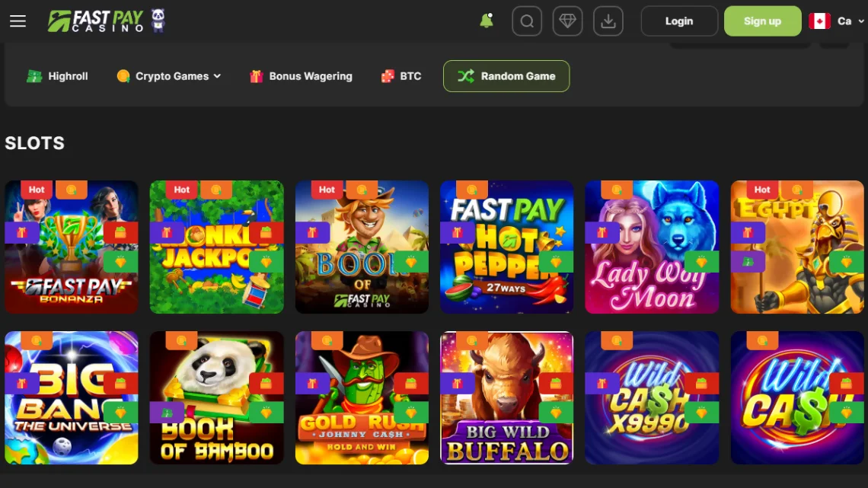Click green diamond badge on Hot Pepper
868x488 pixels.
click(557, 262)
